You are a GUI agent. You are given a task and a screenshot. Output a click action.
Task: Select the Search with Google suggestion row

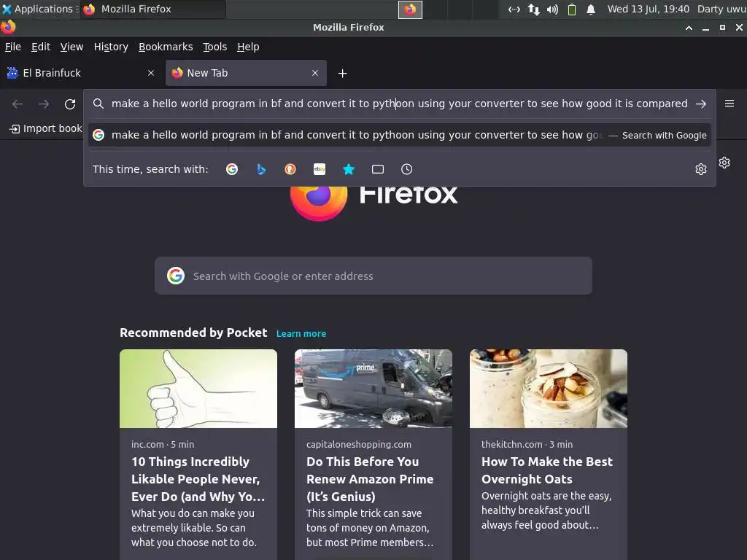pos(399,135)
